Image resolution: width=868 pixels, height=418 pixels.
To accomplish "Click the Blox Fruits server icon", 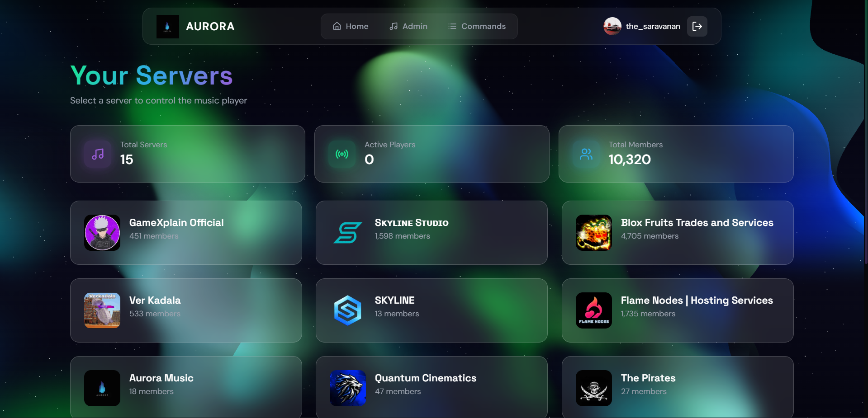I will coord(594,233).
